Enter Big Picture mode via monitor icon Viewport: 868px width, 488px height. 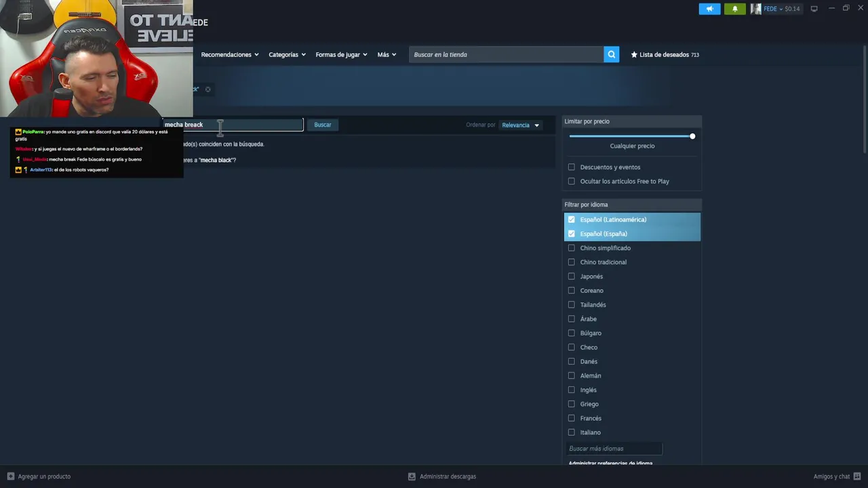point(814,9)
